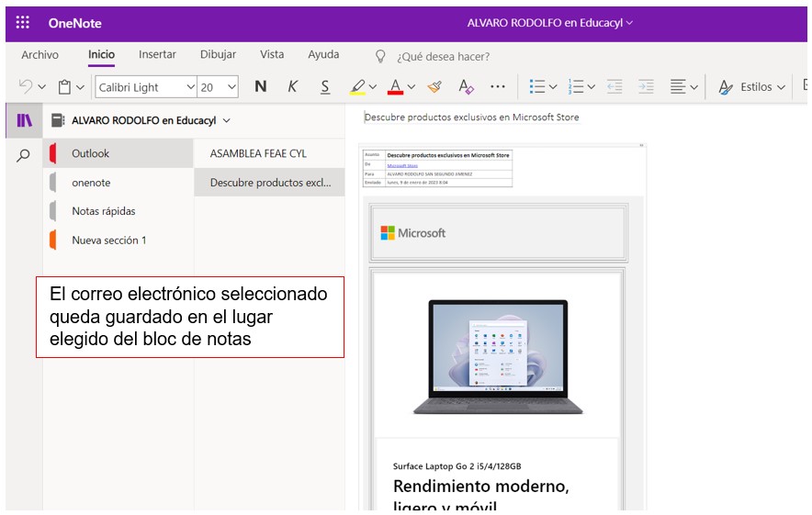The width and height of the screenshot is (812, 515).
Task: Open more formatting options ellipsis
Action: (498, 86)
